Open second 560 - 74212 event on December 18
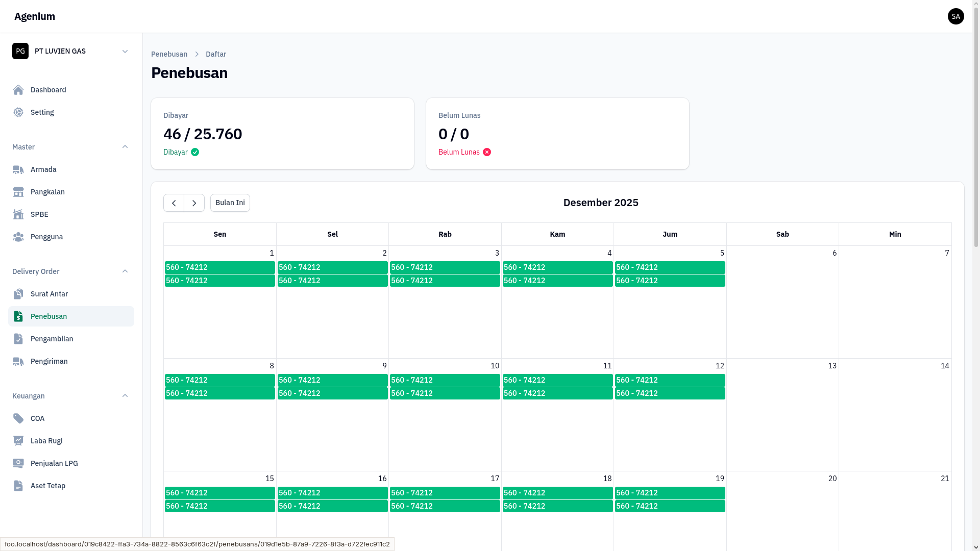The image size is (980, 551). (558, 506)
